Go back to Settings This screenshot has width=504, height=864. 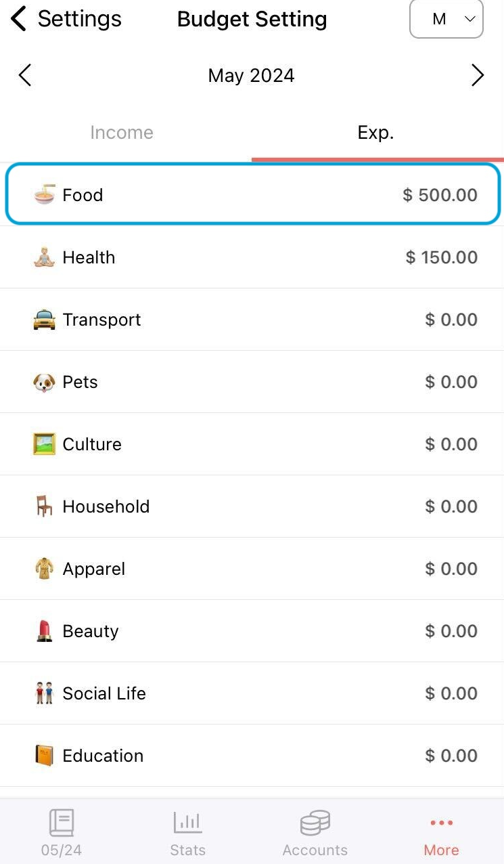click(x=66, y=20)
